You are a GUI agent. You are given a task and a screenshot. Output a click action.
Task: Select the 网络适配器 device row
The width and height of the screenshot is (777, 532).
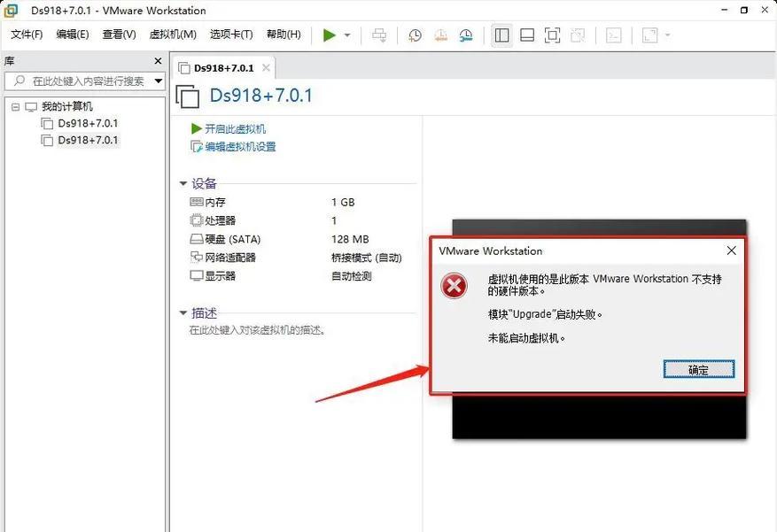coord(230,258)
